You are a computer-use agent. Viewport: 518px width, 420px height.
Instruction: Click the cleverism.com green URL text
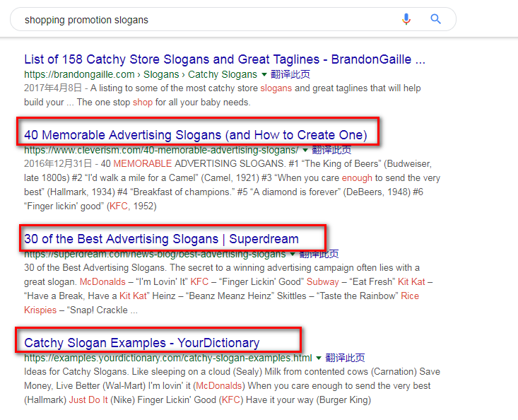click(x=161, y=150)
